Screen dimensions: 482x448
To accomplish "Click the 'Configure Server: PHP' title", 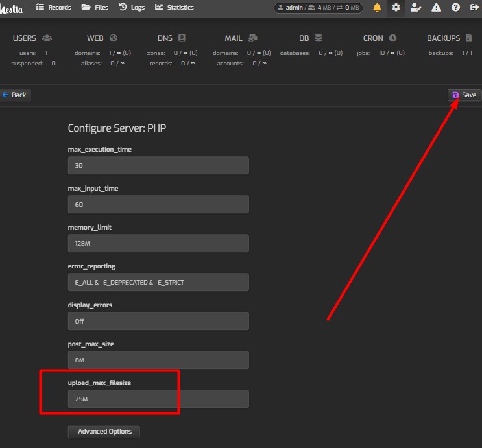I will point(117,128).
